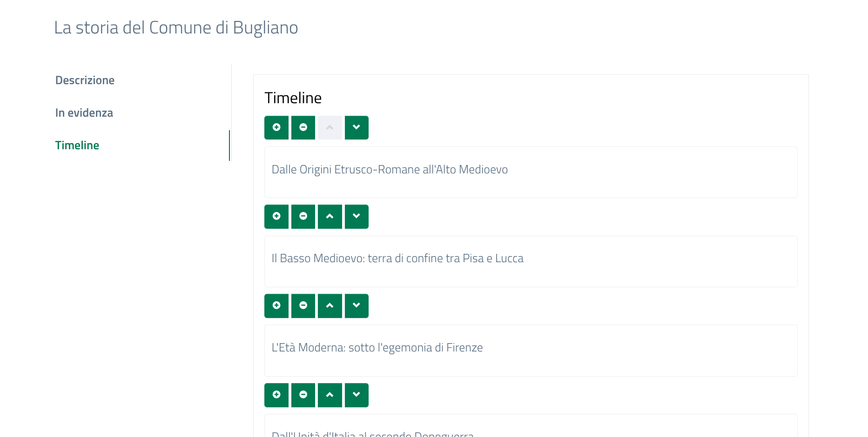Select the Timeline sidebar item
The height and width of the screenshot is (437, 868).
[x=77, y=146]
